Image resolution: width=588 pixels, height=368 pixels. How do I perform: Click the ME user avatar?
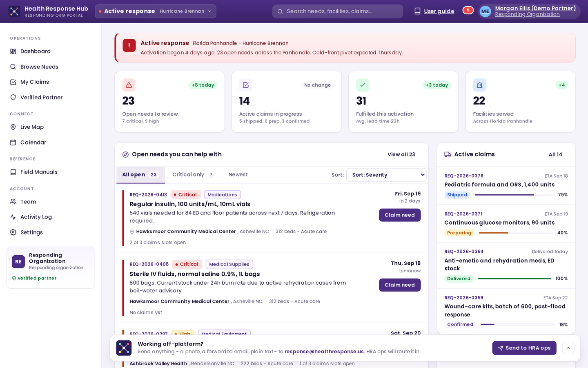pos(485,11)
